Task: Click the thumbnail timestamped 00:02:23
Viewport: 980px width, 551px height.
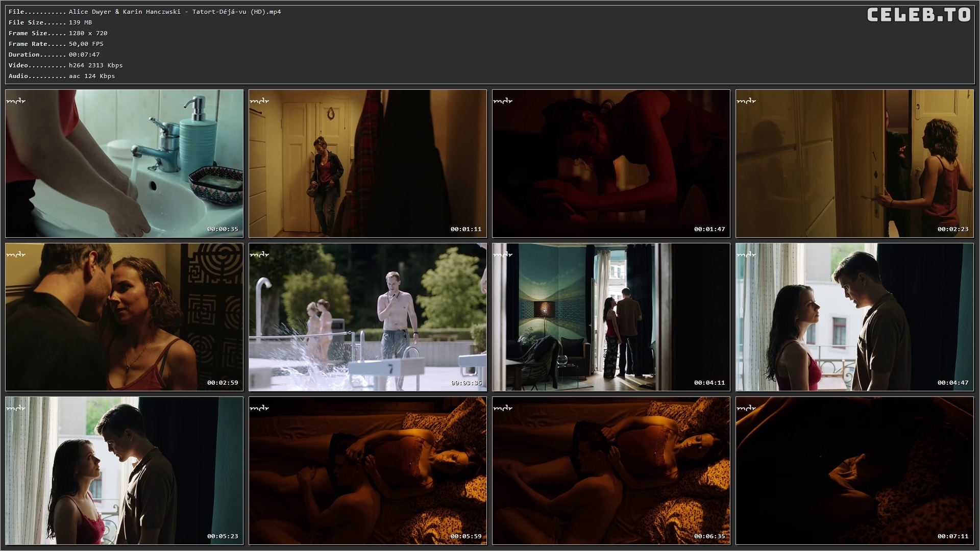Action: pyautogui.click(x=854, y=163)
